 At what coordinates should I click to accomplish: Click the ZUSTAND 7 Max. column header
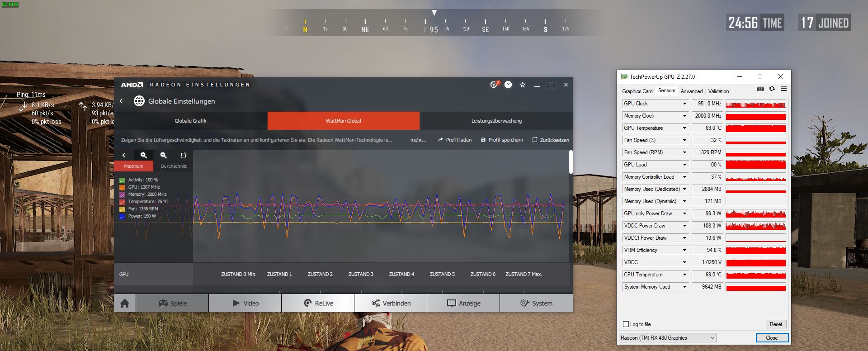coord(524,274)
